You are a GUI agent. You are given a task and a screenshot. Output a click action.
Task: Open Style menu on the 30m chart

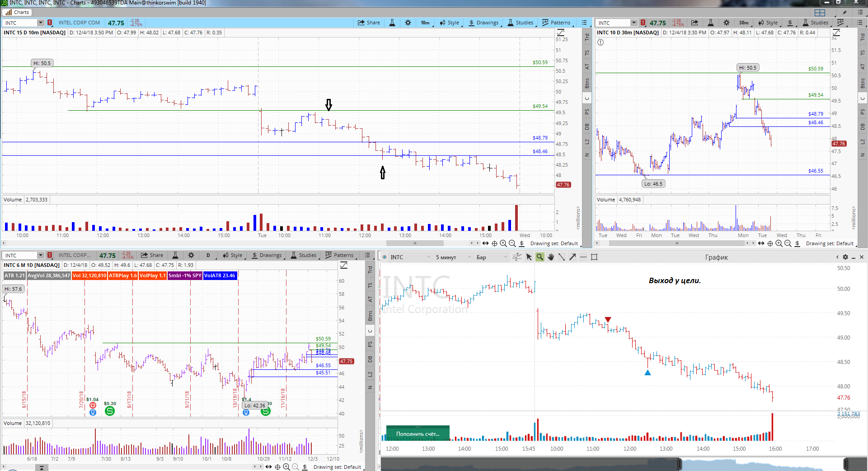tap(768, 23)
